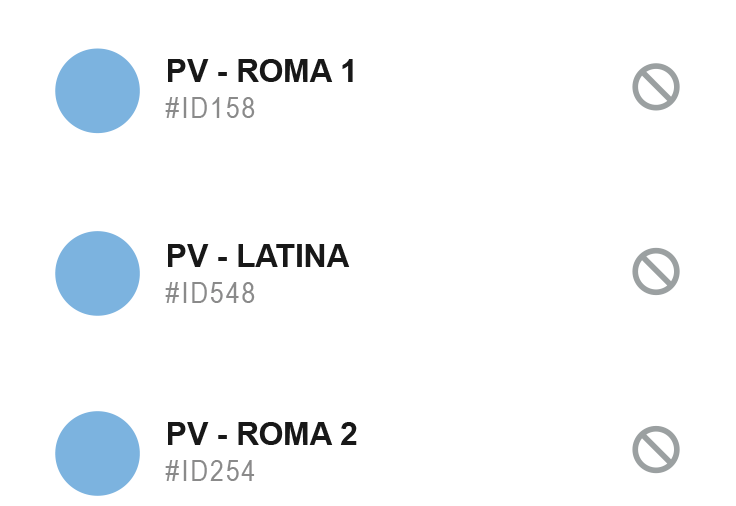736x506 pixels.
Task: Select the blue avatar of PV - ROMA 1
Action: coord(98,91)
